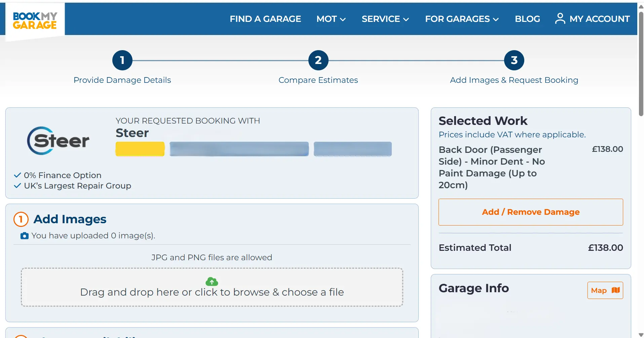
Task: Click the Steer garage logo
Action: coord(58,140)
